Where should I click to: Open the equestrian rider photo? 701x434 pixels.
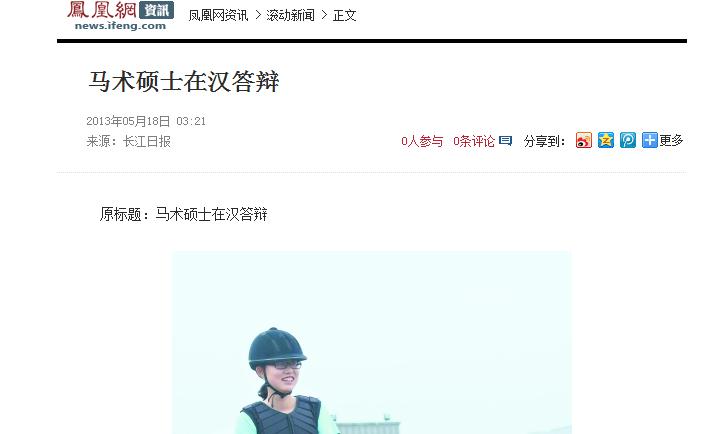coord(372,342)
